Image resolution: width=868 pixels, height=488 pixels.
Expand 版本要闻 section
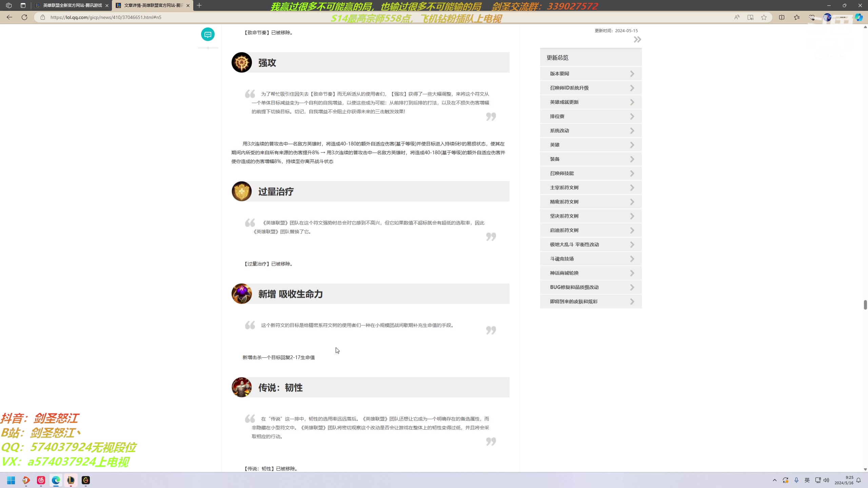(x=591, y=74)
